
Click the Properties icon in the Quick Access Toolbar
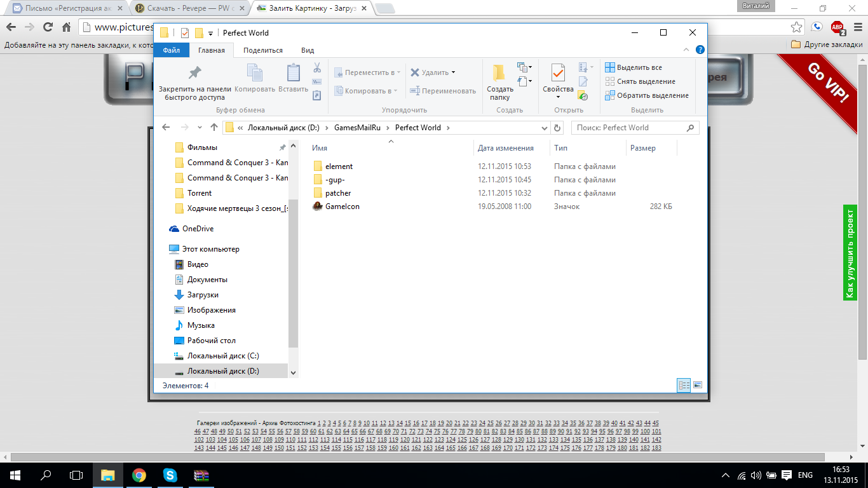click(185, 33)
